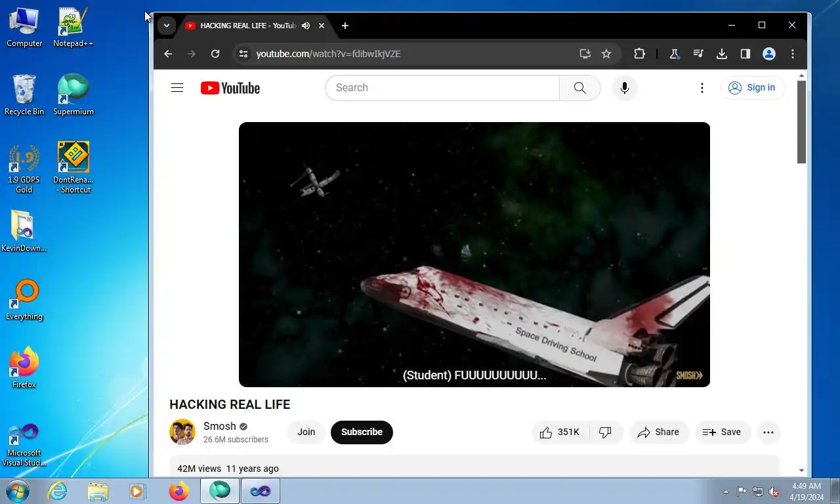
Task: Expand the description showing 42M views
Action: [x=474, y=466]
